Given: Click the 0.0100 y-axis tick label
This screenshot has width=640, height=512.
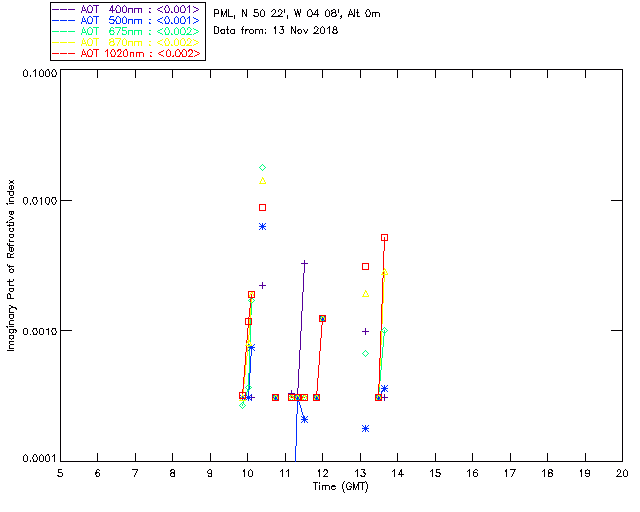Looking at the screenshot, I should (39, 201).
